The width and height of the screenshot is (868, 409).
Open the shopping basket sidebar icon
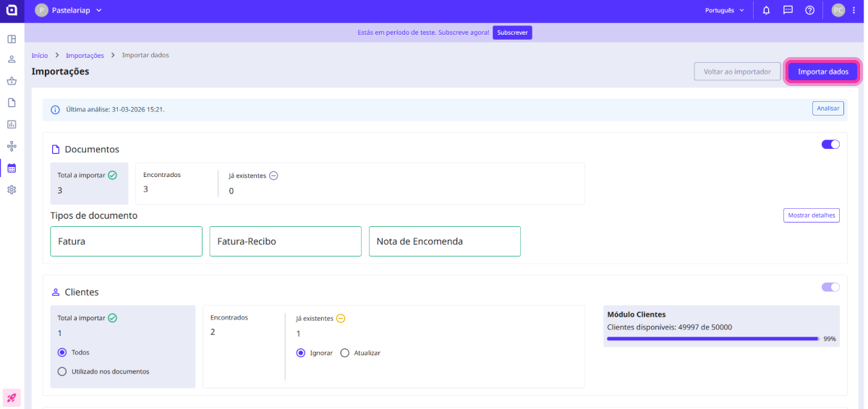[x=12, y=81]
